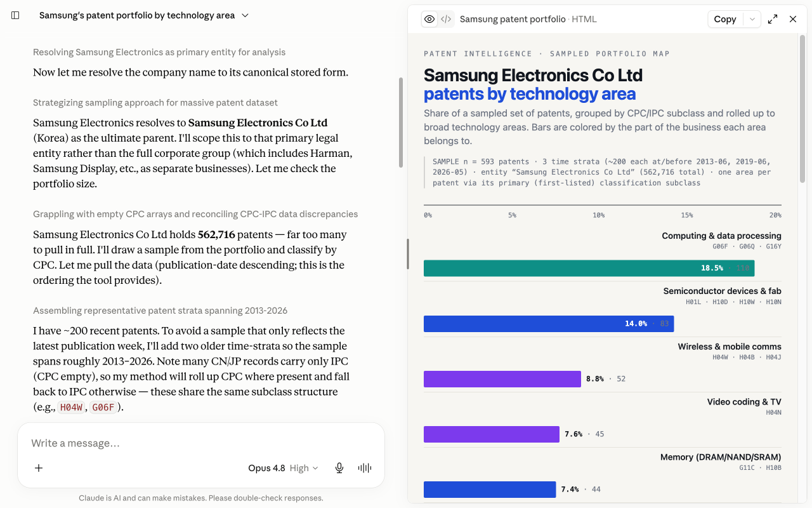Open the Copy options dropdown arrow
This screenshot has width=812, height=508.
tap(752, 19)
